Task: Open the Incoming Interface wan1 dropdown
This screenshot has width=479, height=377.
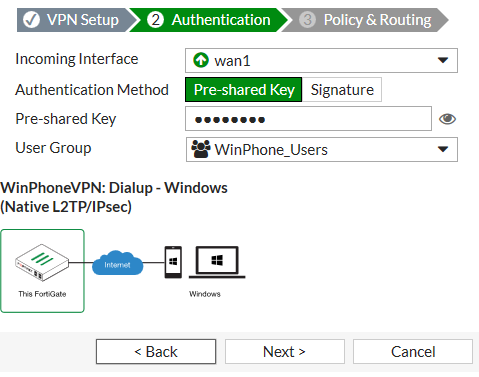Action: pyautogui.click(x=321, y=60)
